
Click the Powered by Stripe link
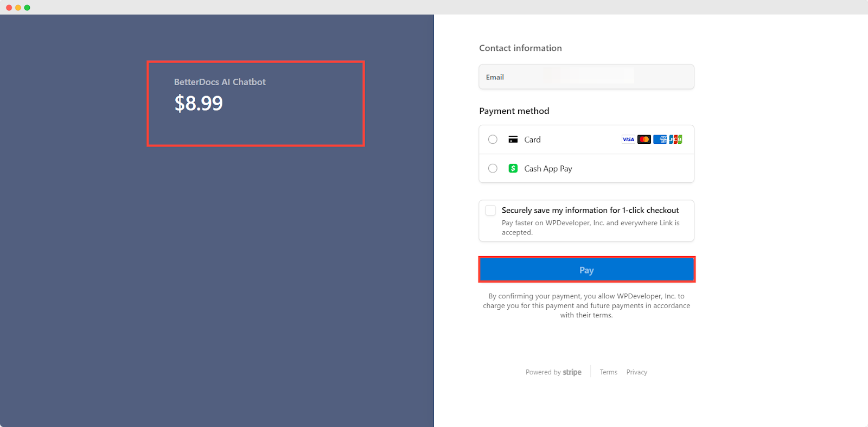(553, 372)
